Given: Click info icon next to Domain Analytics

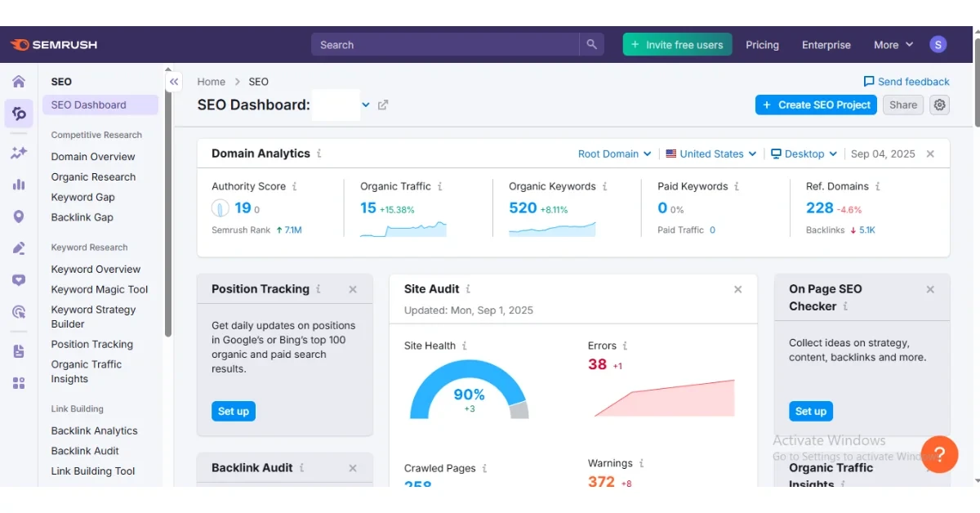Looking at the screenshot, I should coord(319,154).
